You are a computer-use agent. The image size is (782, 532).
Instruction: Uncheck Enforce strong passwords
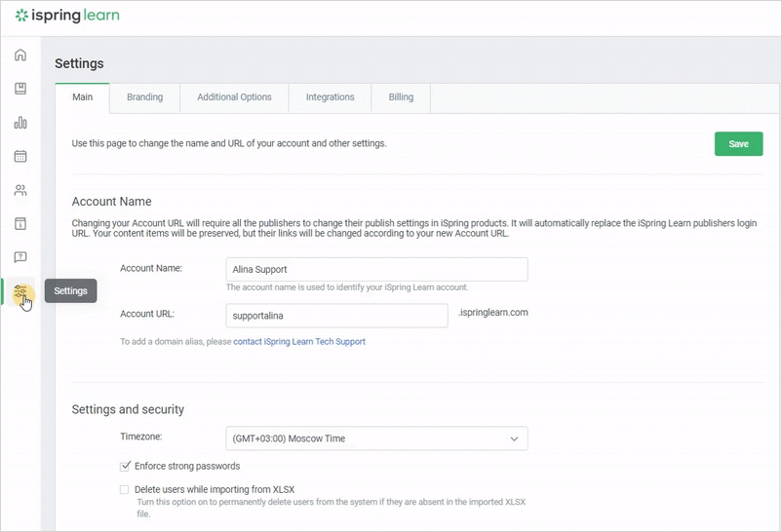[x=125, y=467]
